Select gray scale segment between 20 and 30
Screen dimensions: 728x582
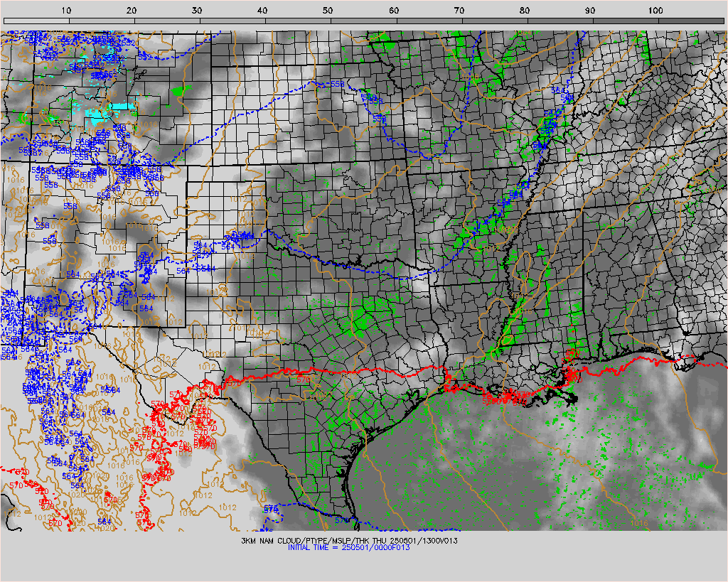click(x=167, y=21)
